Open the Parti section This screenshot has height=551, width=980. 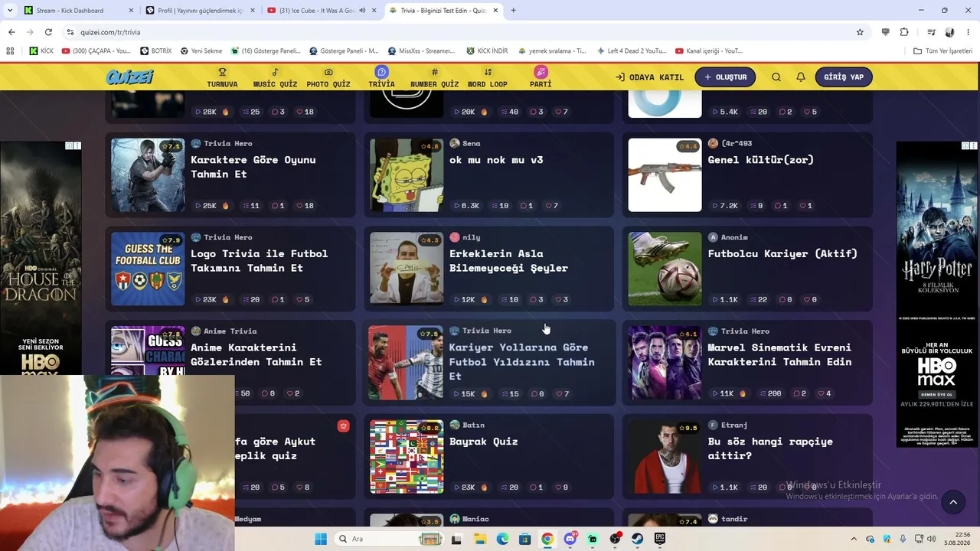[541, 77]
